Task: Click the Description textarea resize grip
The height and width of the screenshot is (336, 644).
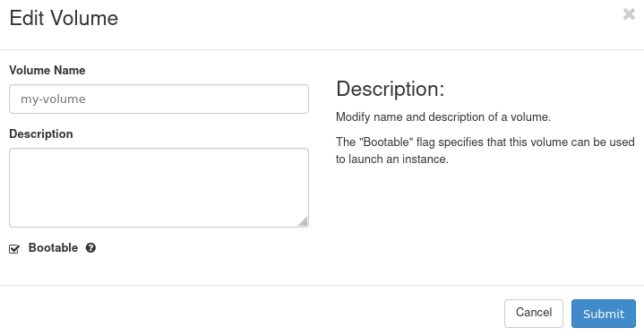Action: 303,222
